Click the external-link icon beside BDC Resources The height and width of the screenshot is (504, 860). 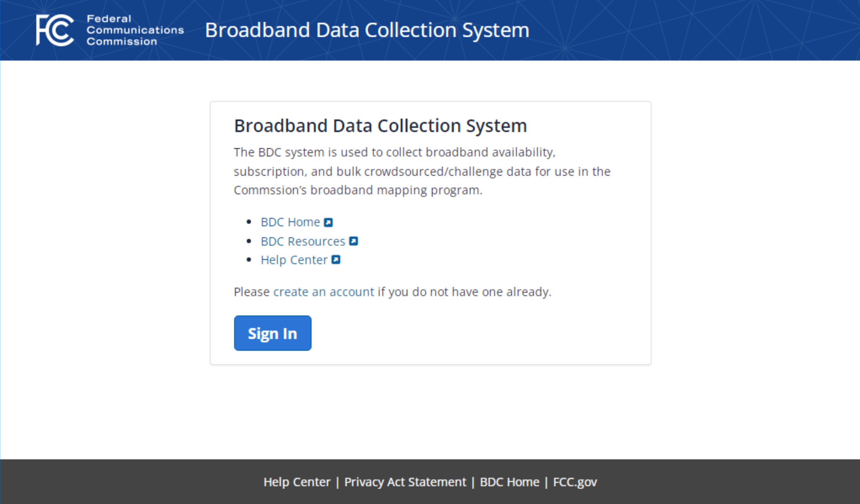pyautogui.click(x=354, y=241)
